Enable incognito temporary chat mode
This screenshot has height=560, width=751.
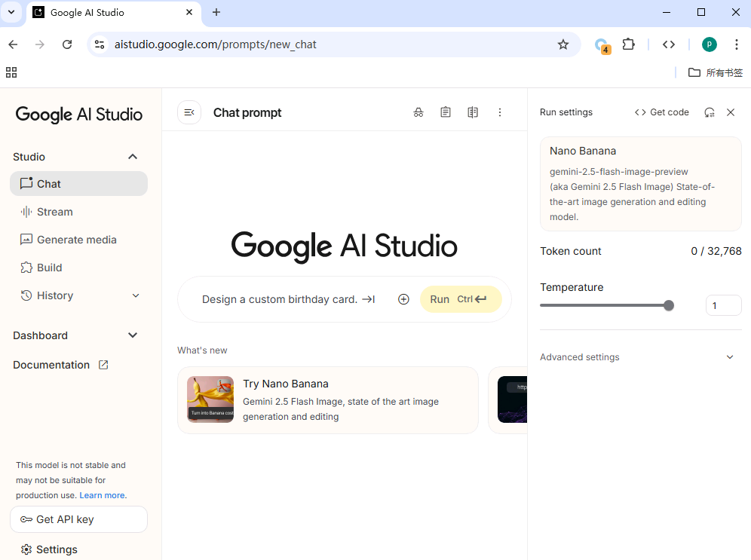418,112
